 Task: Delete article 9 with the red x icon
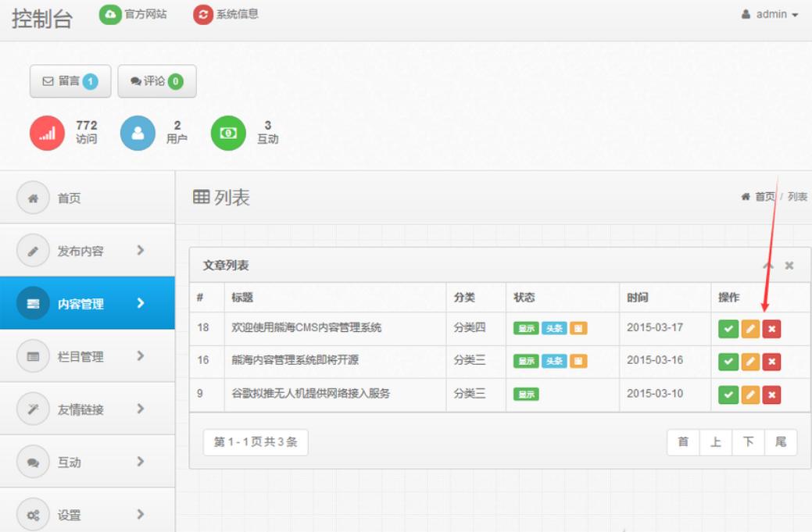(771, 394)
